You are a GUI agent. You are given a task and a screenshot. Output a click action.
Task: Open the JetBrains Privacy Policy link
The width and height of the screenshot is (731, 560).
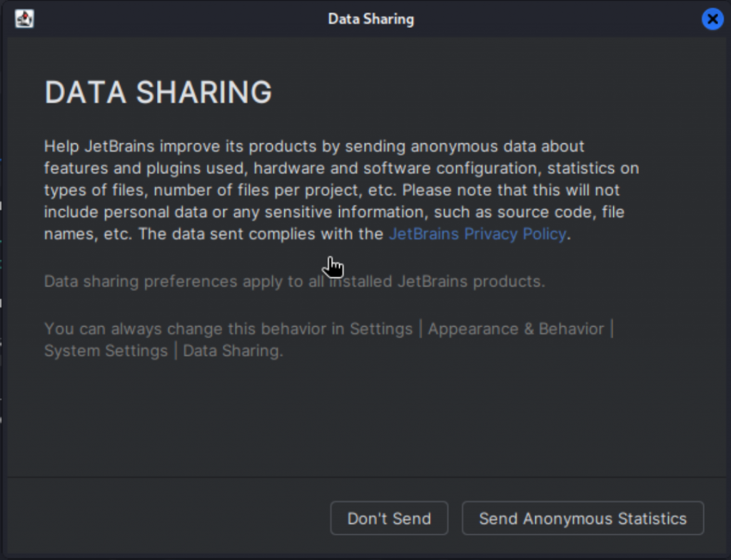click(x=478, y=234)
